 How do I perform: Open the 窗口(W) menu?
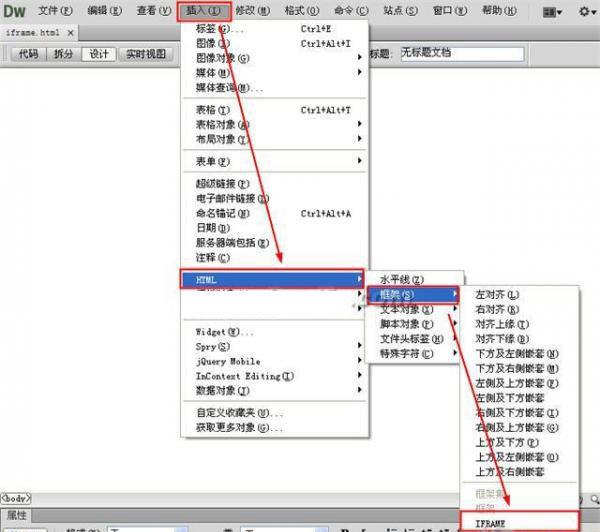[x=450, y=11]
